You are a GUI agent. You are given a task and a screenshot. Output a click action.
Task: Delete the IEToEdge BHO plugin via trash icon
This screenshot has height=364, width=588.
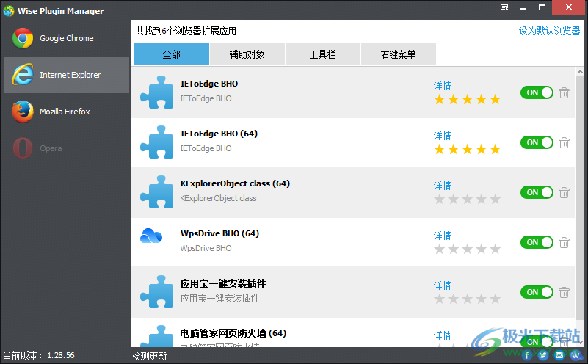[564, 92]
